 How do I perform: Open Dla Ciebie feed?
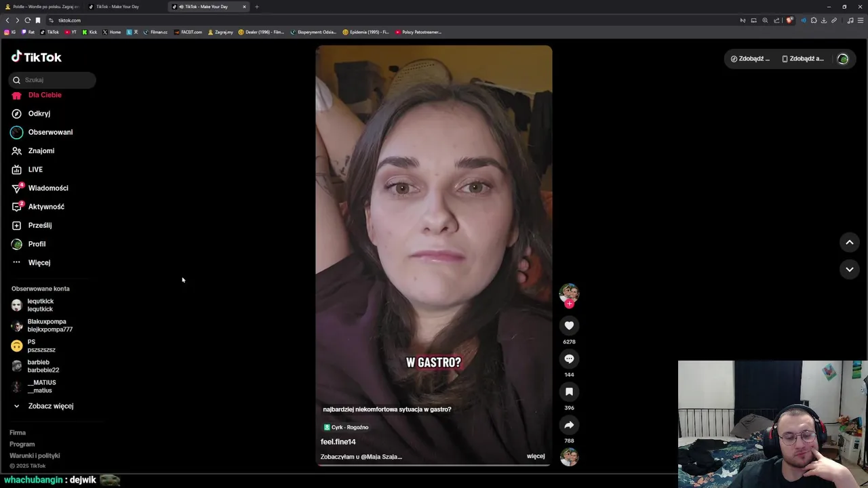(37, 95)
